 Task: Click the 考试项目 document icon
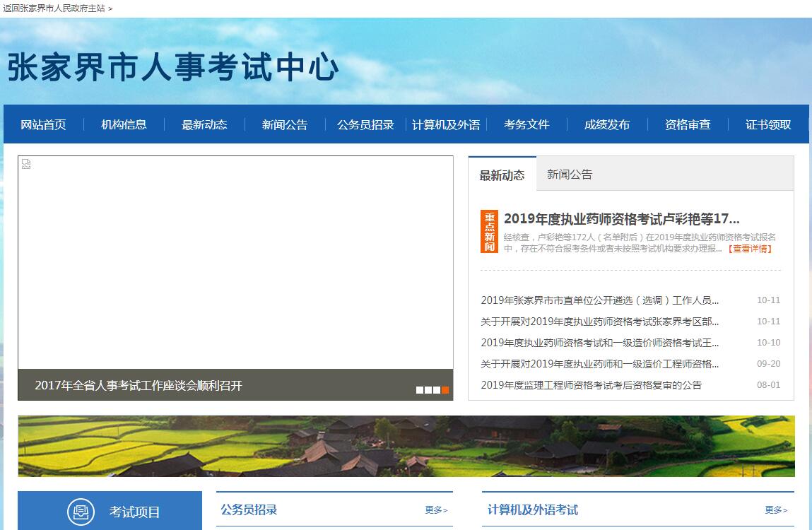click(81, 512)
